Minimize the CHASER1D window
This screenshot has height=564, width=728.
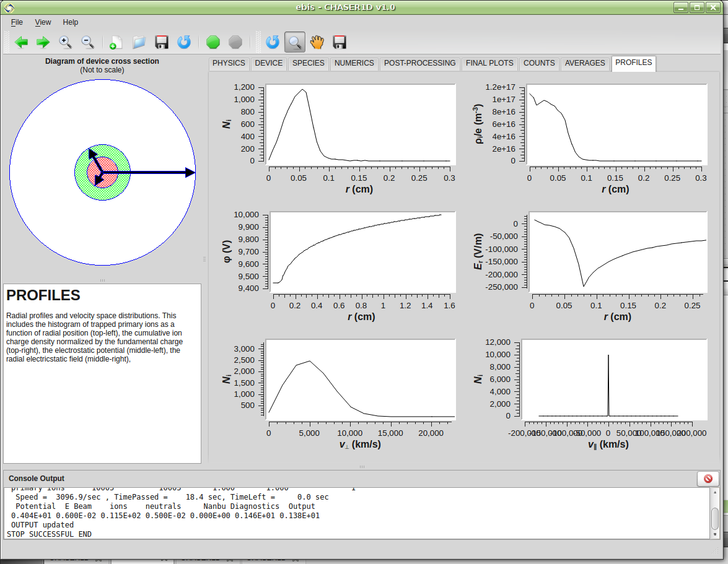pos(681,7)
